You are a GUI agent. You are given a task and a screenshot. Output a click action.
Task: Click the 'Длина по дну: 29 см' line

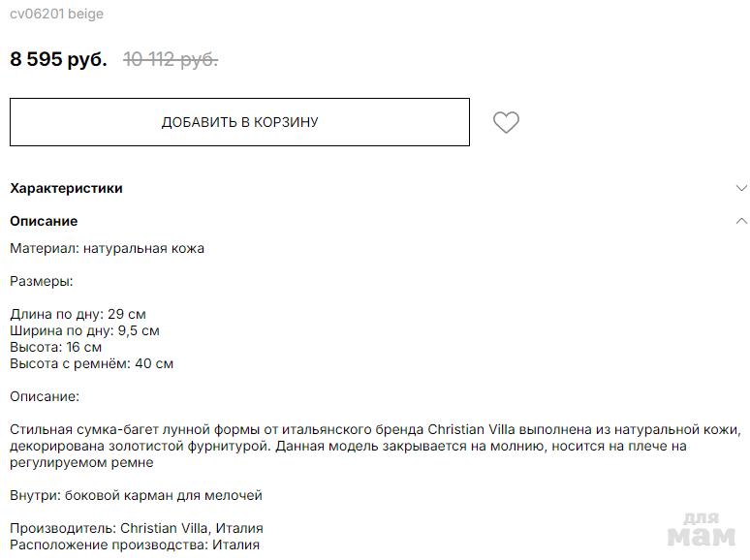(x=78, y=314)
